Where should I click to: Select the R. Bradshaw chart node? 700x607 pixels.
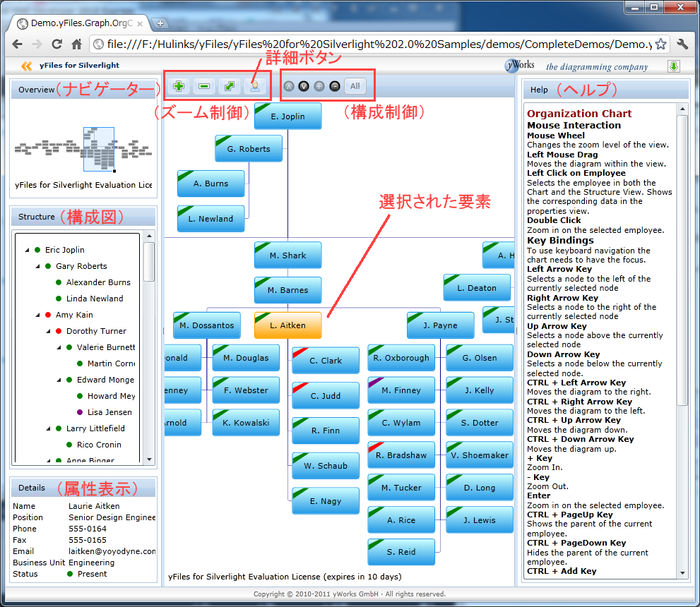point(401,455)
